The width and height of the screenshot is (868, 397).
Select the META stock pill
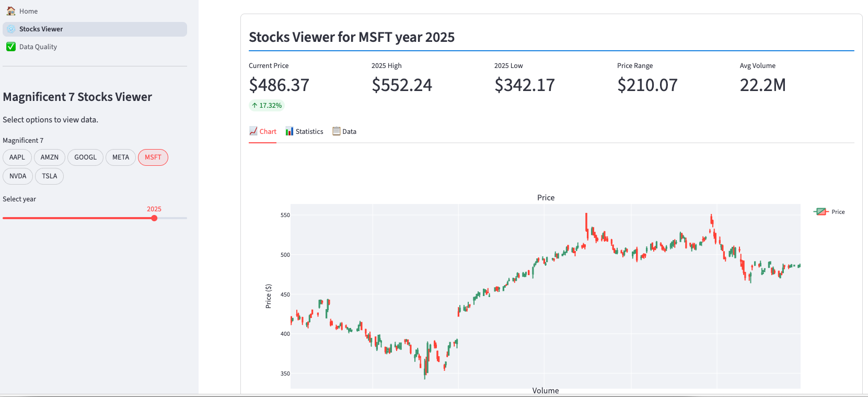point(121,157)
